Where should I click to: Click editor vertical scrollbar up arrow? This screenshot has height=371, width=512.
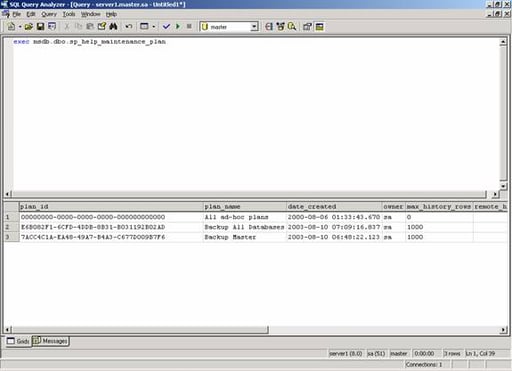(x=503, y=42)
